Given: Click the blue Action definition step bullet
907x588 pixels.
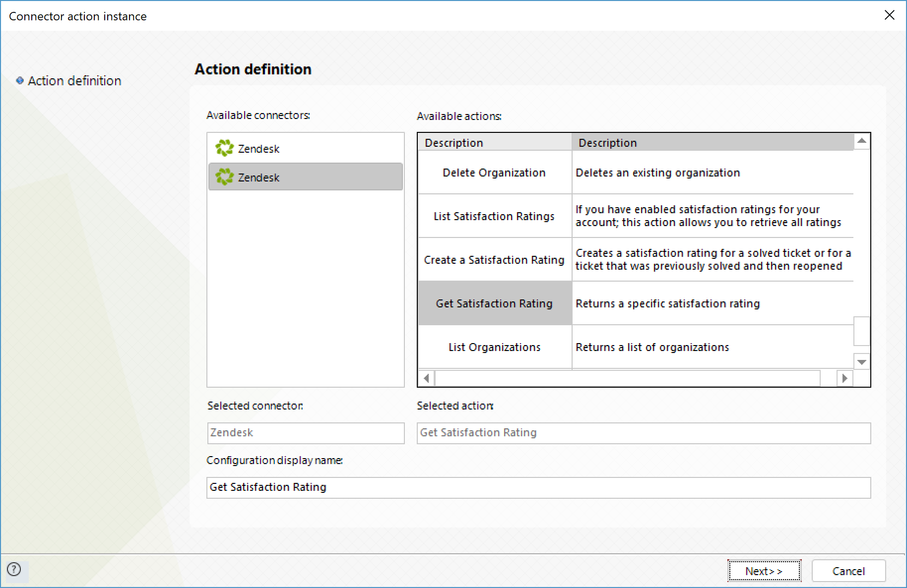Looking at the screenshot, I should pos(20,80).
